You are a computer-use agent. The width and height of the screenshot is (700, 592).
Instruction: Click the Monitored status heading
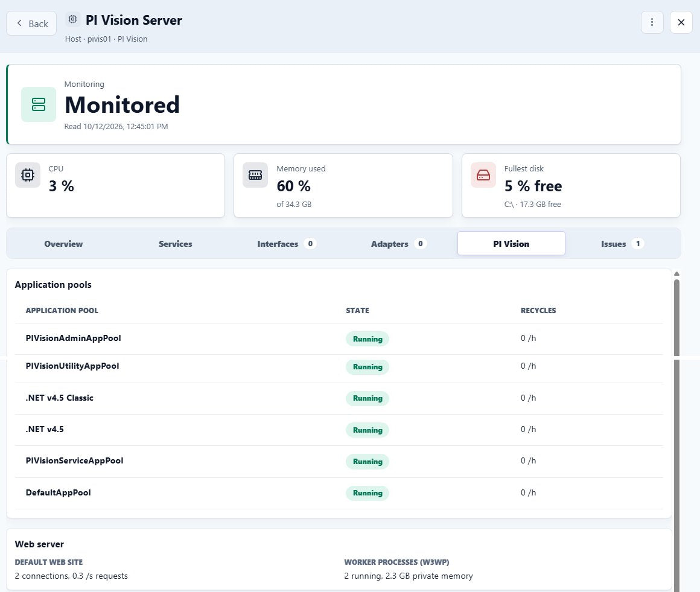pos(122,105)
